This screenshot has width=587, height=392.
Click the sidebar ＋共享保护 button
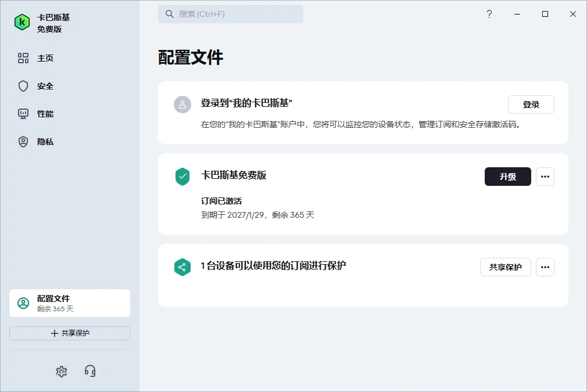[70, 333]
